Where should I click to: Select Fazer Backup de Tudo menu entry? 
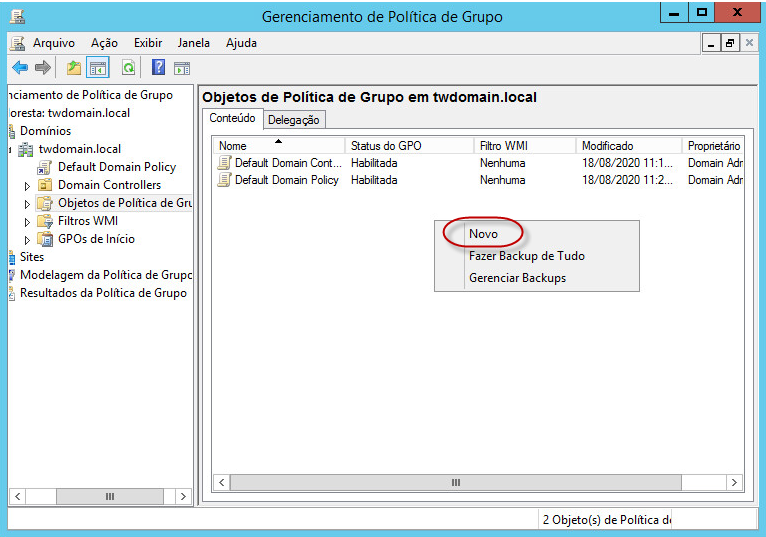526,256
